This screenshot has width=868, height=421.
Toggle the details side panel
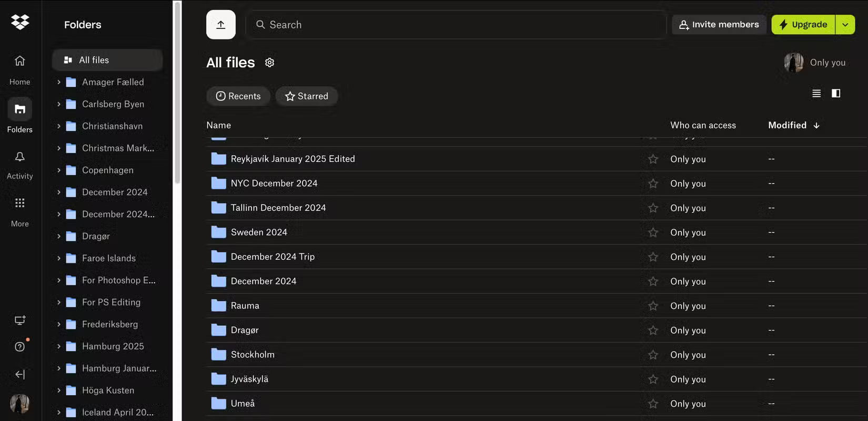pos(836,94)
